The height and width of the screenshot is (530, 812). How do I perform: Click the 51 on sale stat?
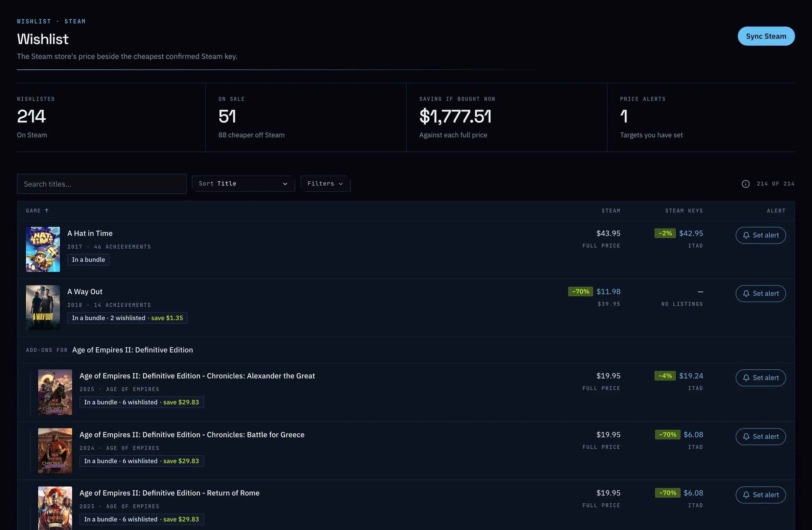coord(227,116)
